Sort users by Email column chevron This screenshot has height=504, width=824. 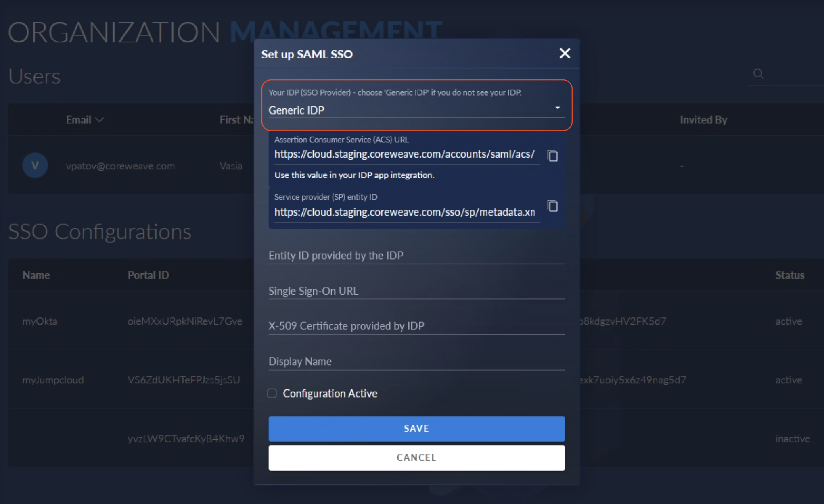click(100, 120)
